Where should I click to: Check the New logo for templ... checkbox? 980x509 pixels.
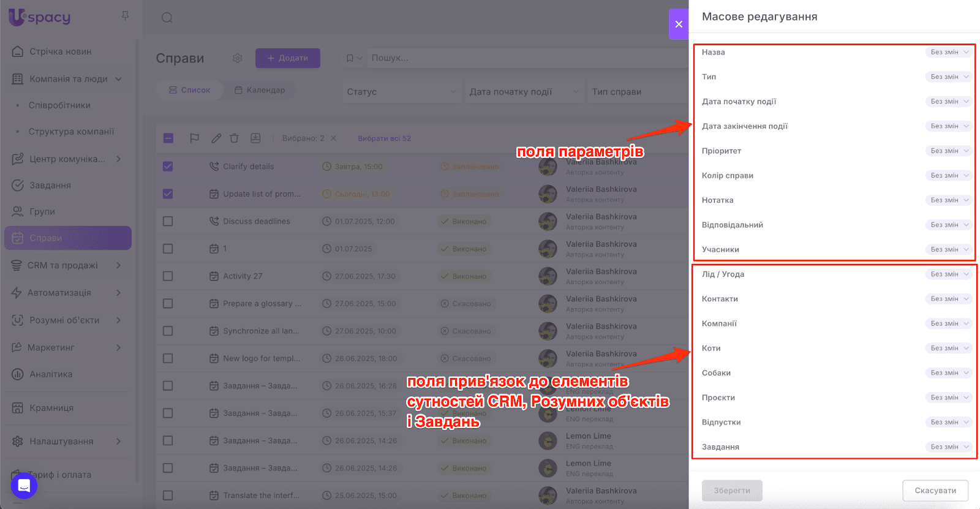168,358
